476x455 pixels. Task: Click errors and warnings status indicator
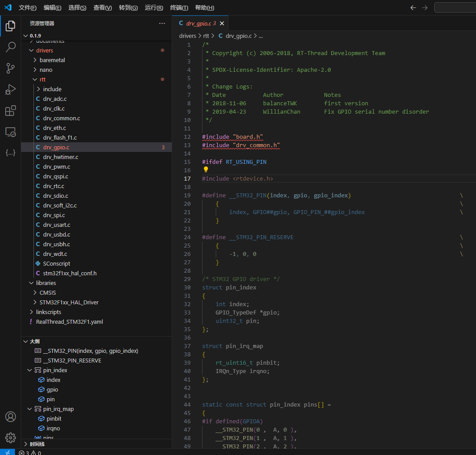(30, 452)
